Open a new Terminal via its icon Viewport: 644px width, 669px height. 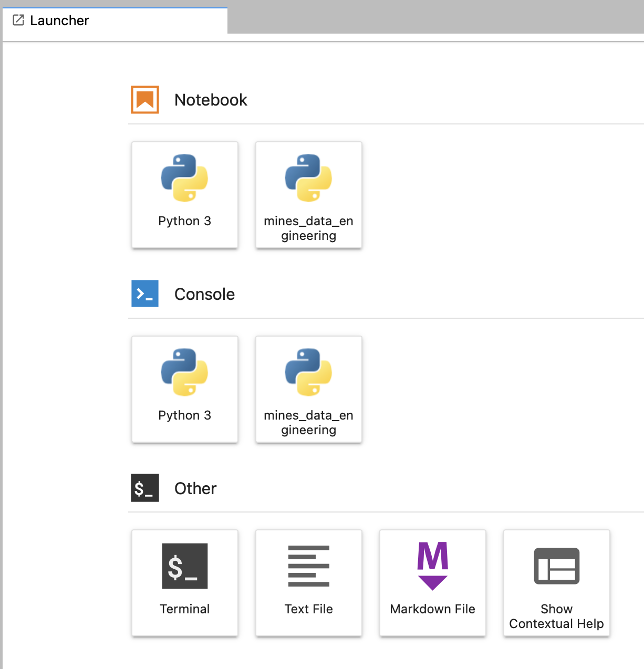(x=184, y=566)
